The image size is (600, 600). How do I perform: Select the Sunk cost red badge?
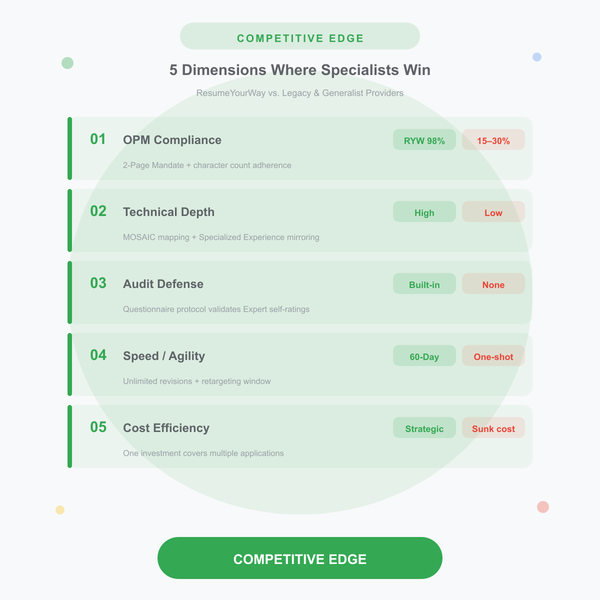tap(493, 427)
